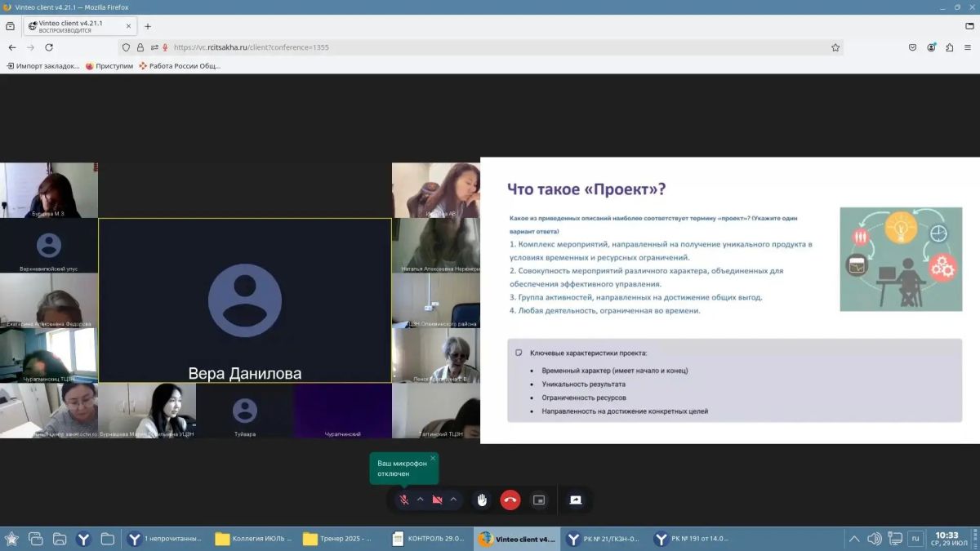Viewport: 980px width, 551px height.
Task: Expand hidden system tray icons
Action: pos(854,539)
